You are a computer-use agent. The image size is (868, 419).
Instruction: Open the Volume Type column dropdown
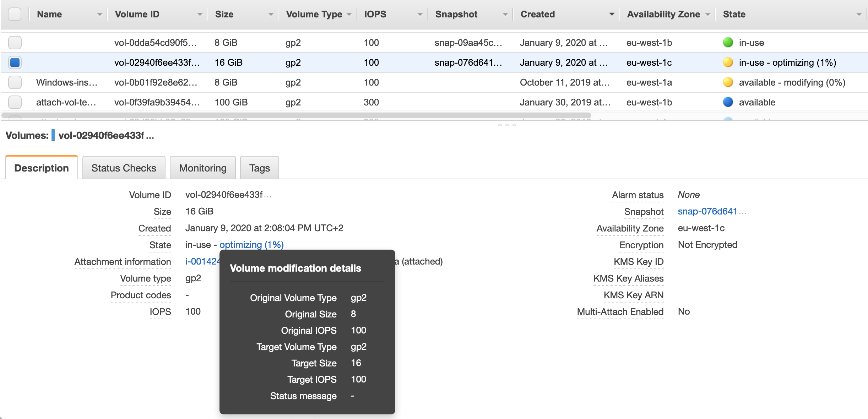click(x=349, y=15)
